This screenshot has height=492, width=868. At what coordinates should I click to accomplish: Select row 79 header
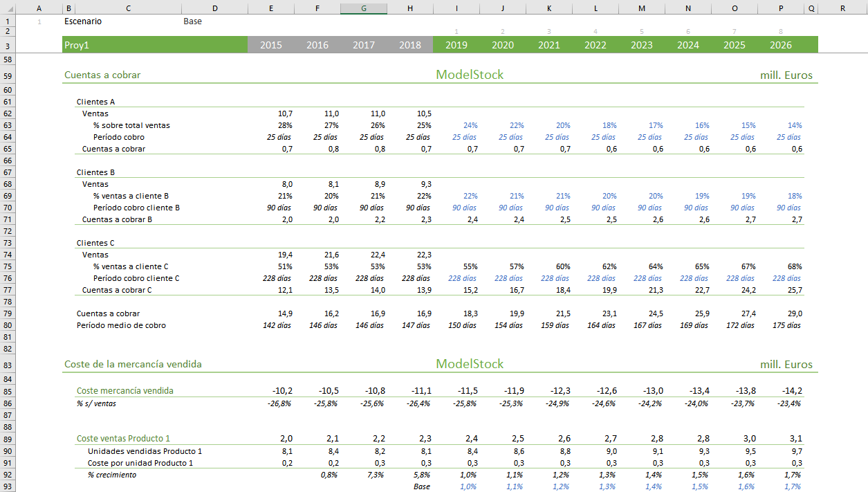[x=8, y=313]
